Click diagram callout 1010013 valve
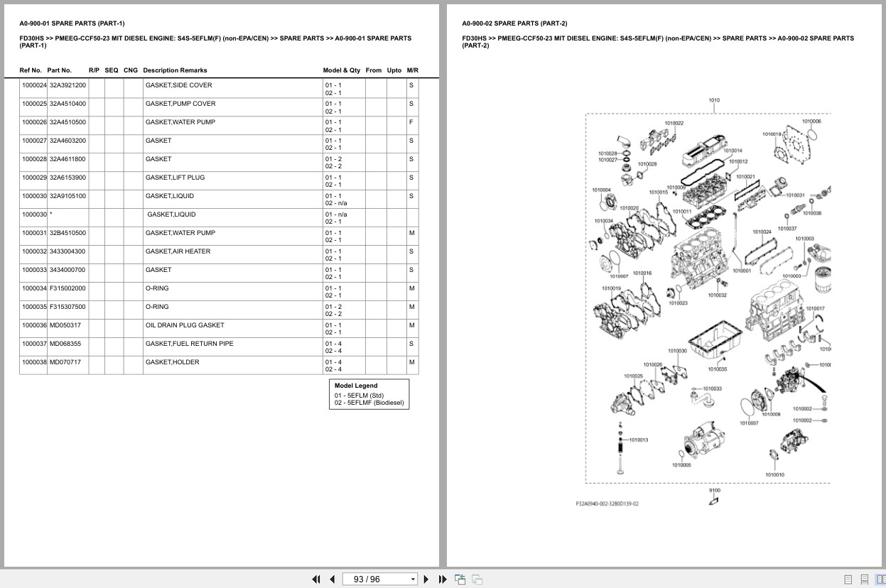Viewport: 886px width, 588px height. tap(638, 440)
